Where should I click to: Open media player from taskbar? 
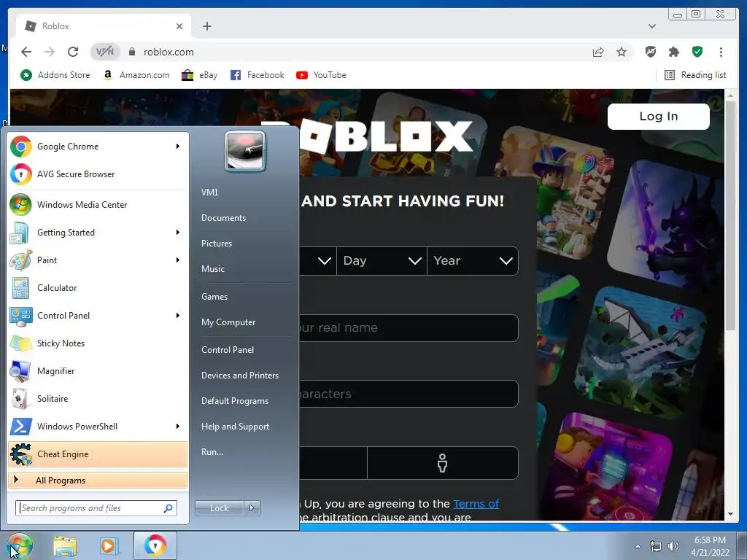pyautogui.click(x=109, y=545)
